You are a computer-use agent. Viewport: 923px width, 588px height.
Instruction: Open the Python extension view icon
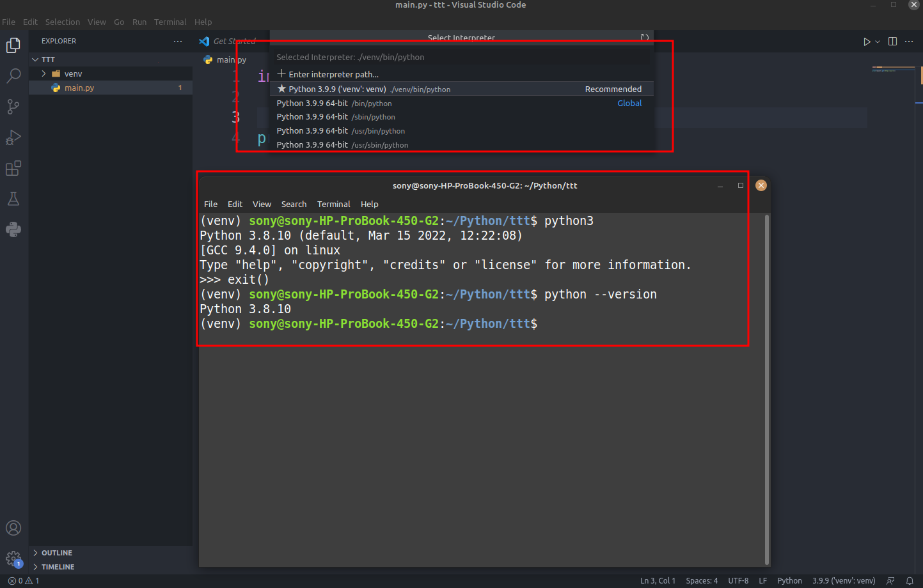click(13, 229)
